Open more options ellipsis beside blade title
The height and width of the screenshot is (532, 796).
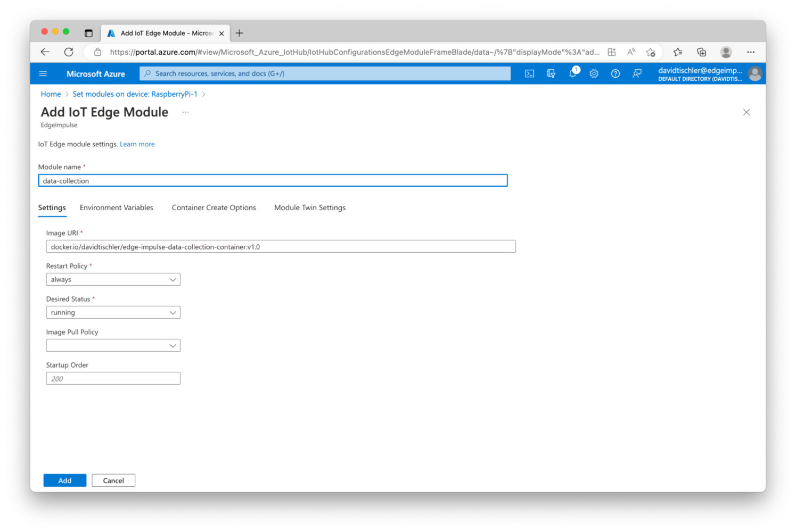[185, 112]
